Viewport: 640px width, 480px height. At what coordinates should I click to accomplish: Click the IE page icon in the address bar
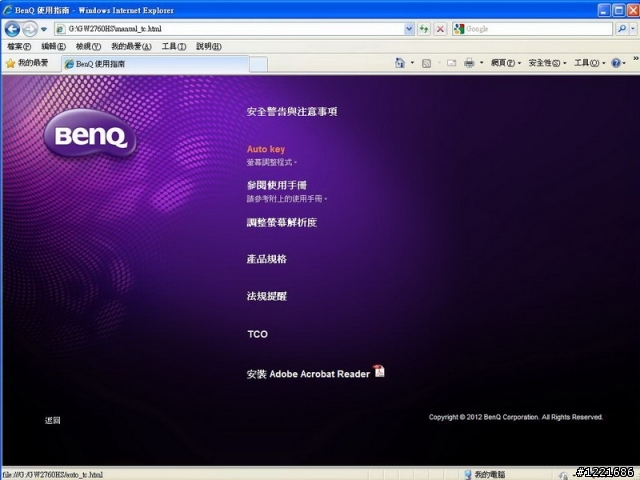60,29
